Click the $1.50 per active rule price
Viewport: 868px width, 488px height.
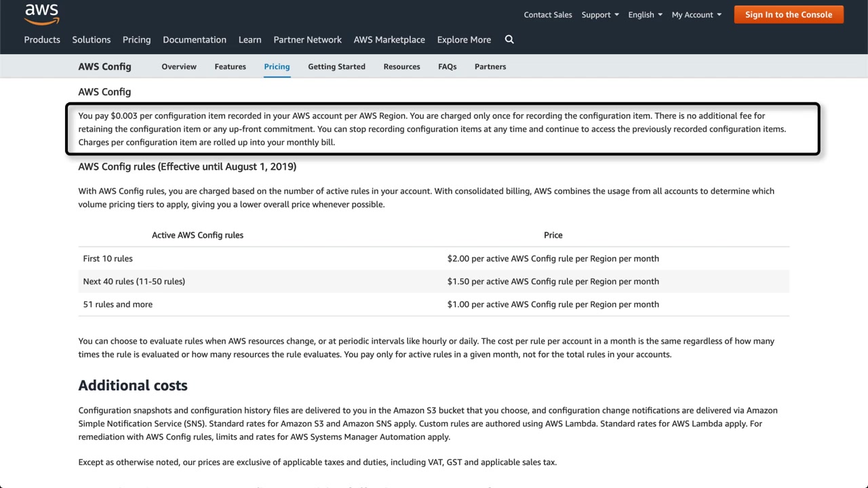(553, 281)
